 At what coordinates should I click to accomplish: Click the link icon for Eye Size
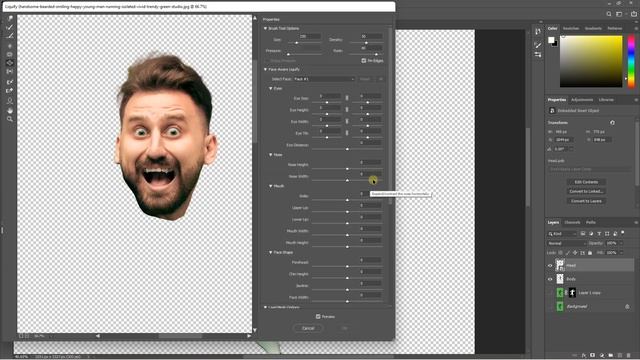point(347,98)
